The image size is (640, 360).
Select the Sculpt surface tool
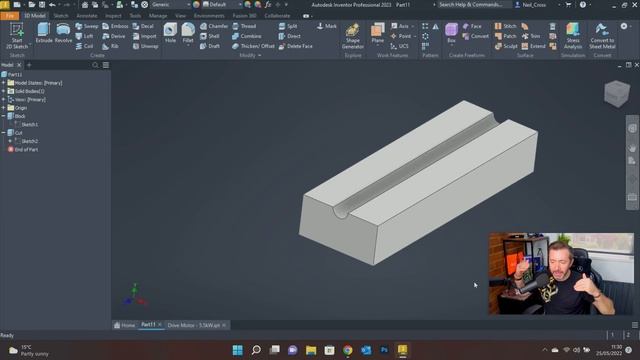pos(506,46)
